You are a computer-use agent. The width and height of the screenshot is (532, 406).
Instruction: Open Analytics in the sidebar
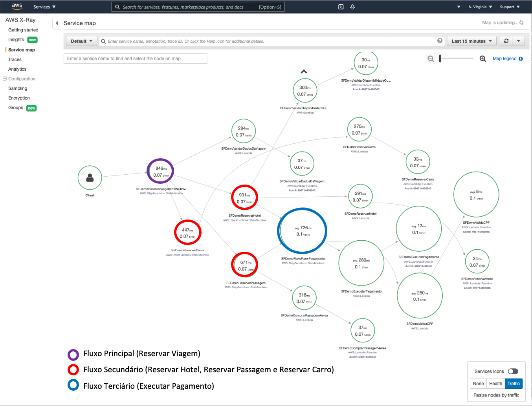[x=17, y=69]
